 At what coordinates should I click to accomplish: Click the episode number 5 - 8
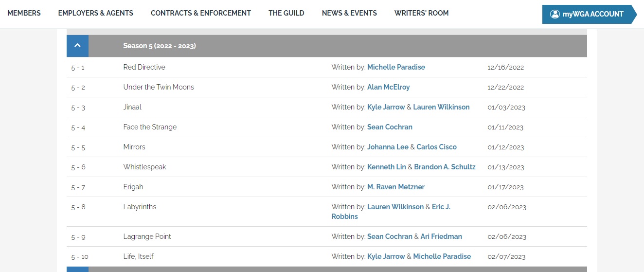[78, 207]
